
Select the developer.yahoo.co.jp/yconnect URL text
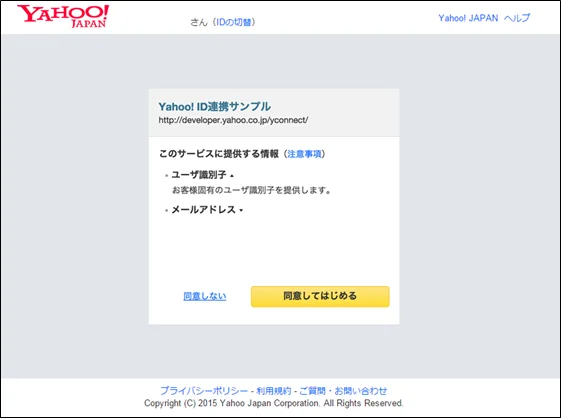pos(233,120)
